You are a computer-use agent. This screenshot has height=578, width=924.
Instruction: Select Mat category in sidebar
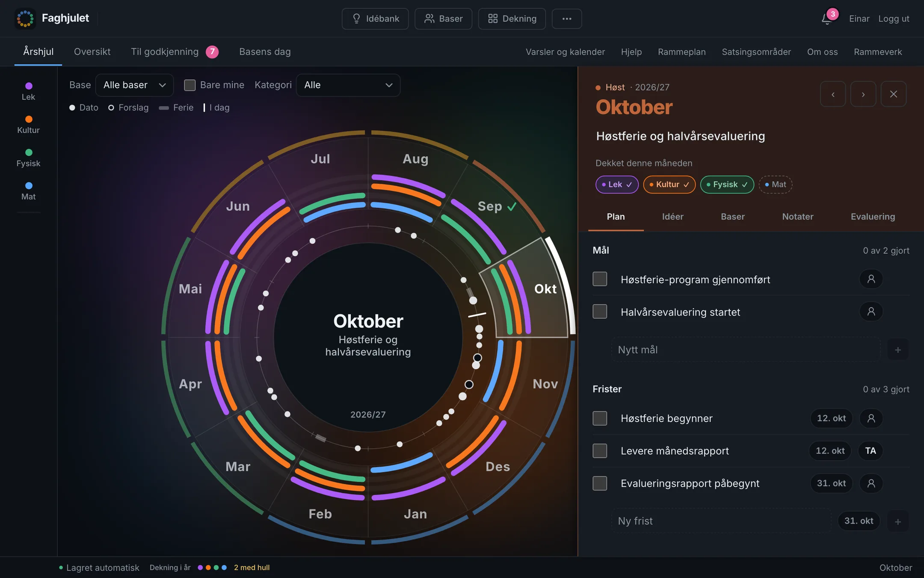coord(28,191)
